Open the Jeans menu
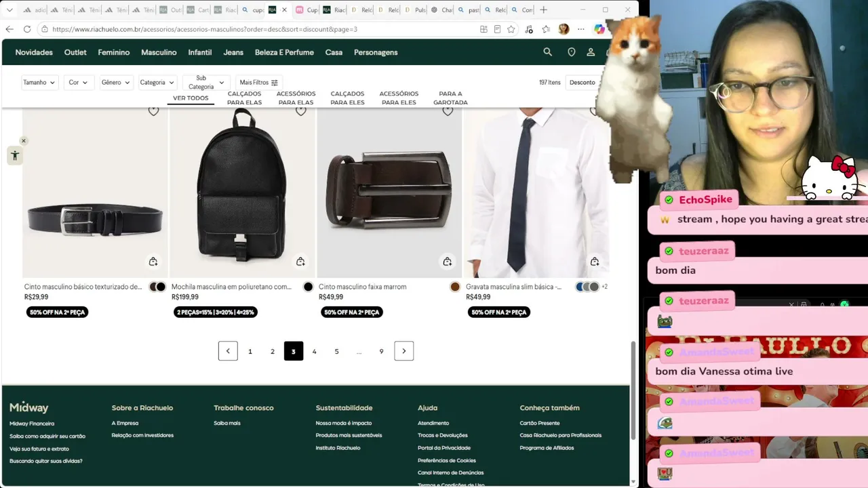This screenshot has width=868, height=488. point(233,52)
